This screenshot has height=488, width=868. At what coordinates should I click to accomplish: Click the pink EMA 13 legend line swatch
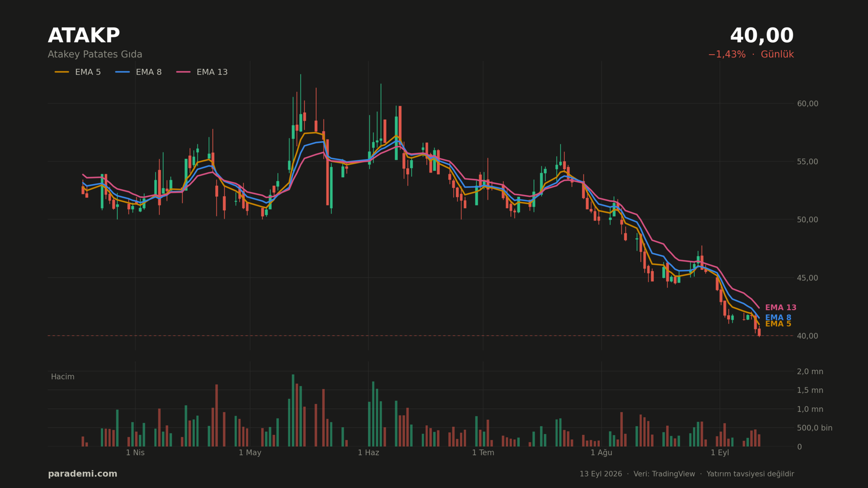point(183,72)
